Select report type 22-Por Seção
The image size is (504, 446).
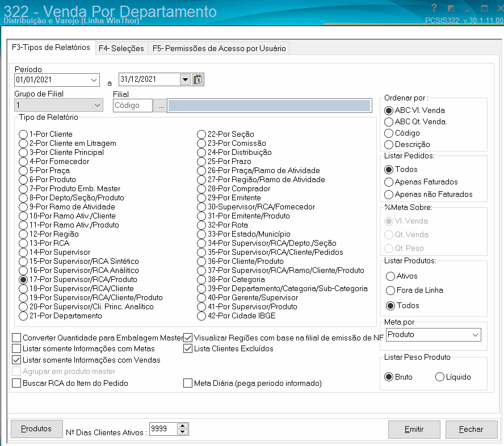pos(225,134)
